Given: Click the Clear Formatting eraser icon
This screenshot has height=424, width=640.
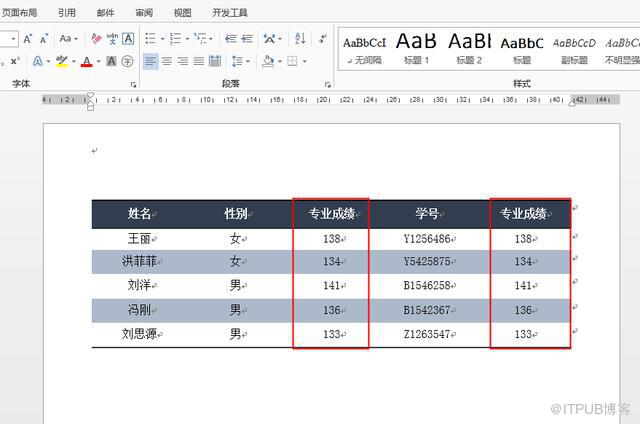Looking at the screenshot, I should [96, 39].
